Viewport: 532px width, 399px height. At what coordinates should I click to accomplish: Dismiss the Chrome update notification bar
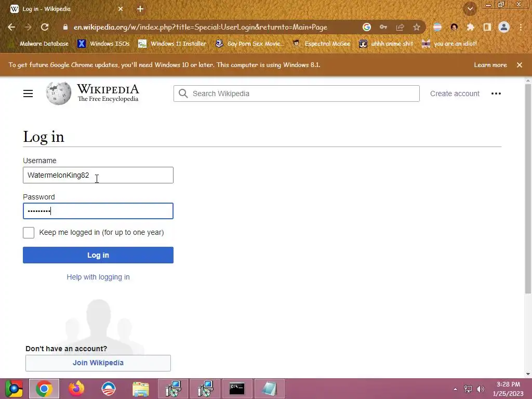(x=520, y=65)
